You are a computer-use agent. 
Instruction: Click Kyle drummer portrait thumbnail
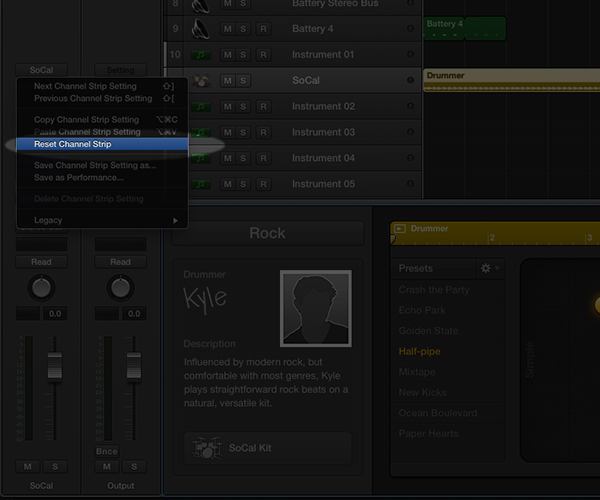tap(316, 308)
